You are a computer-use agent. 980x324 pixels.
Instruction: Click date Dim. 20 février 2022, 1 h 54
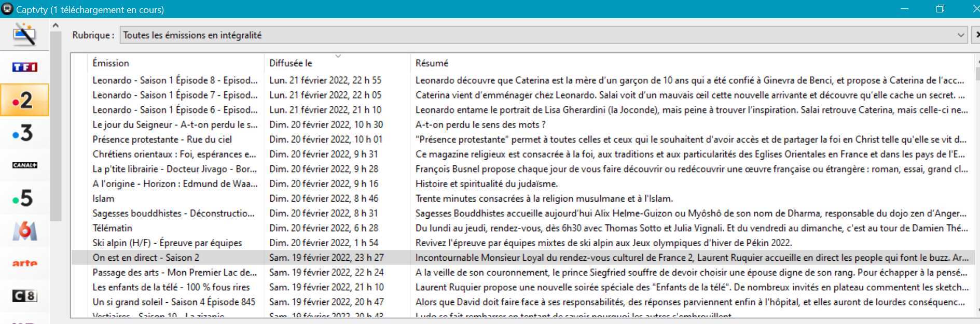click(x=324, y=243)
